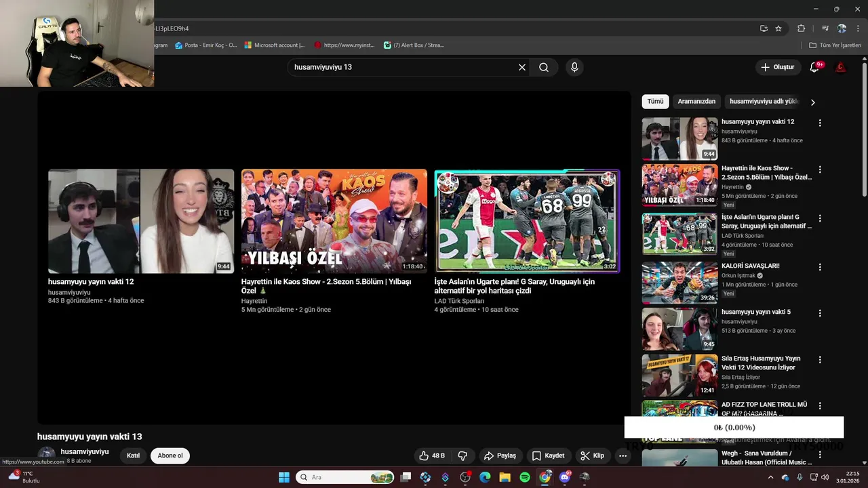Viewport: 868px width, 488px height.
Task: Open the YouTube account avatar menu
Action: coord(840,67)
